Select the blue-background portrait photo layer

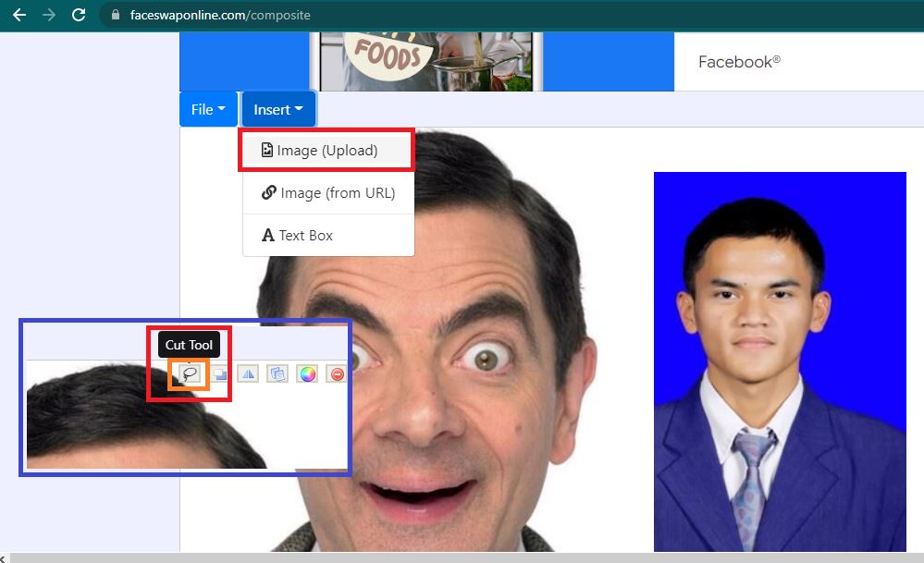point(780,361)
